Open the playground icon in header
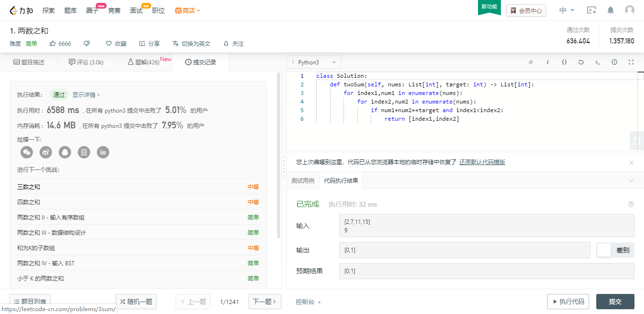The height and width of the screenshot is (314, 644). click(592, 10)
